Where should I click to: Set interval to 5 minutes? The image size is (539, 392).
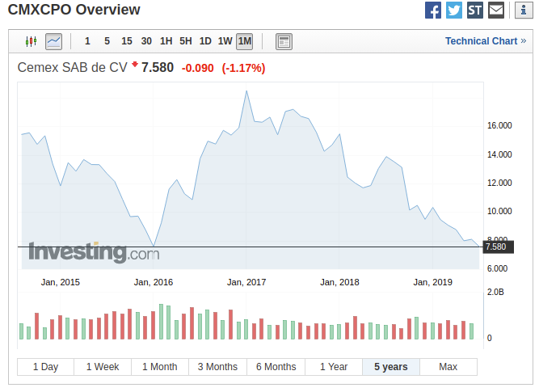pyautogui.click(x=107, y=41)
